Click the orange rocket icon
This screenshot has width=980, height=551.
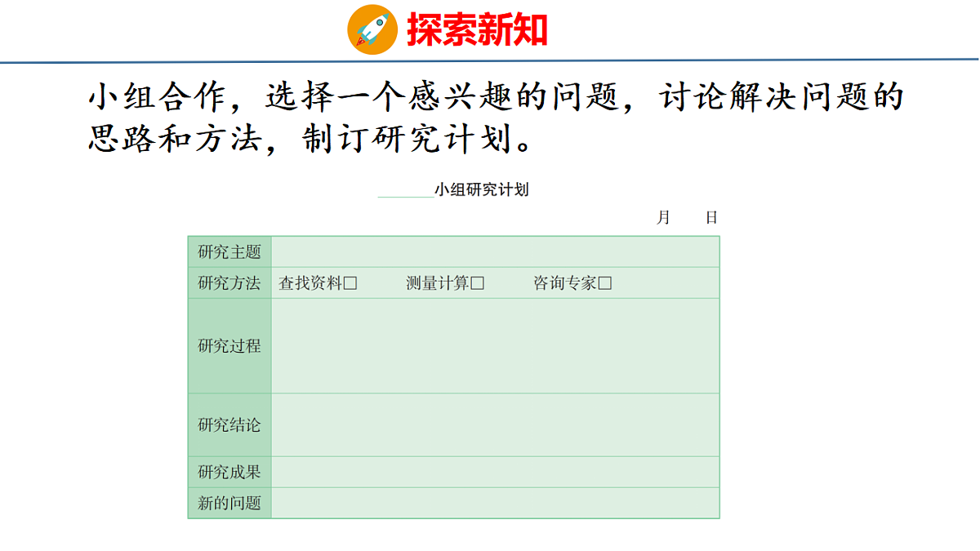point(372,29)
